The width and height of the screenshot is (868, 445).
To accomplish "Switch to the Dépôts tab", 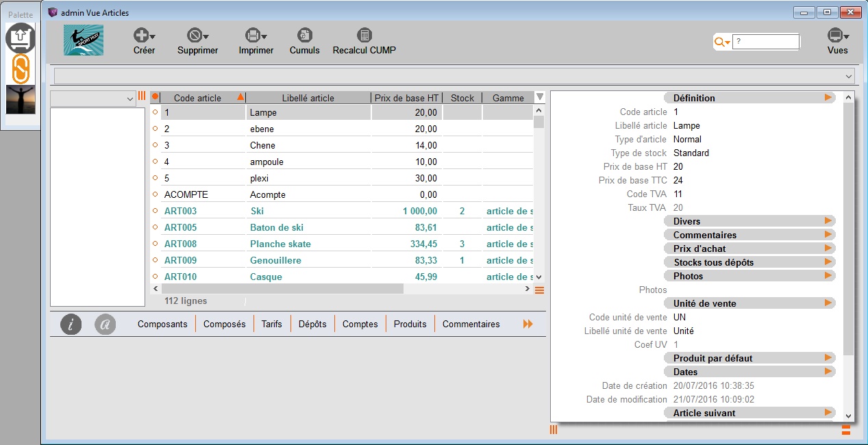I will 312,325.
